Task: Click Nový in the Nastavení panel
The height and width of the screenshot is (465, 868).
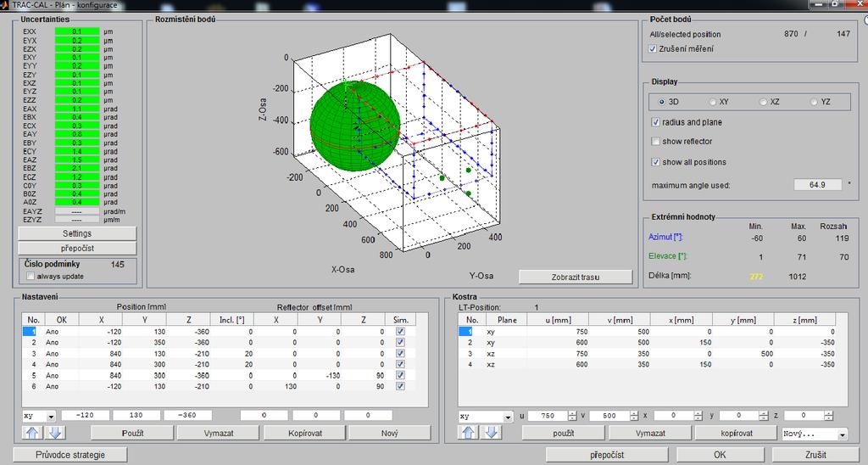Action: pyautogui.click(x=390, y=433)
